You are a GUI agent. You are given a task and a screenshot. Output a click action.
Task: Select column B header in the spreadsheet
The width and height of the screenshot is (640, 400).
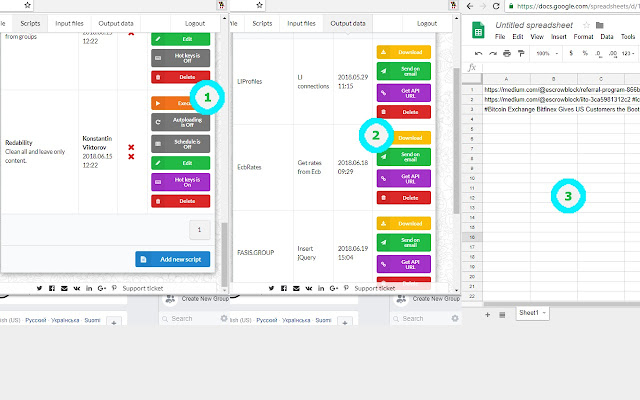click(553, 79)
